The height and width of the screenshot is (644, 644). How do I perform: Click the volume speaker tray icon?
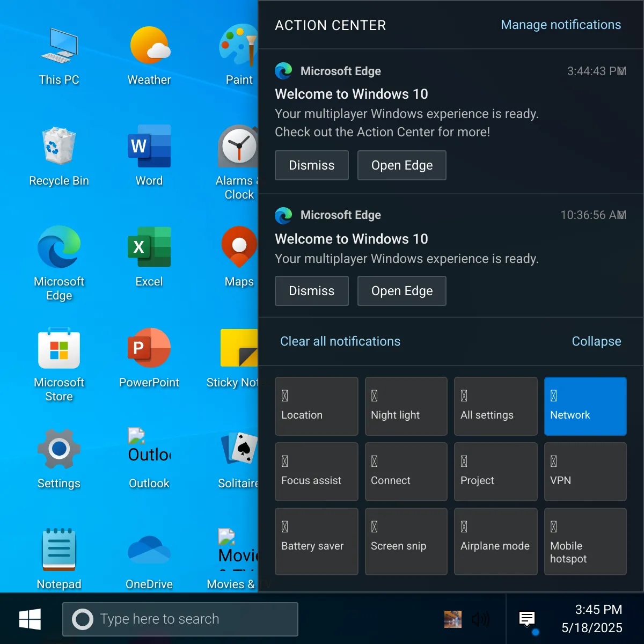[481, 619]
